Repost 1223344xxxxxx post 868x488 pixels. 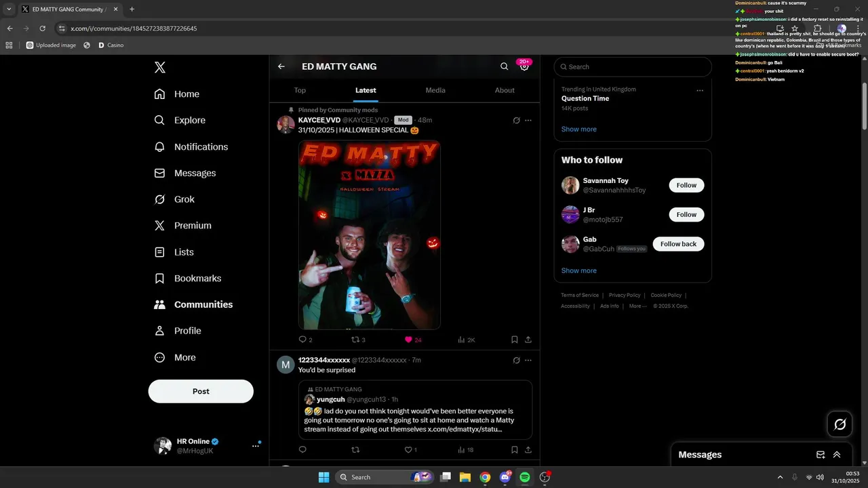pos(355,449)
